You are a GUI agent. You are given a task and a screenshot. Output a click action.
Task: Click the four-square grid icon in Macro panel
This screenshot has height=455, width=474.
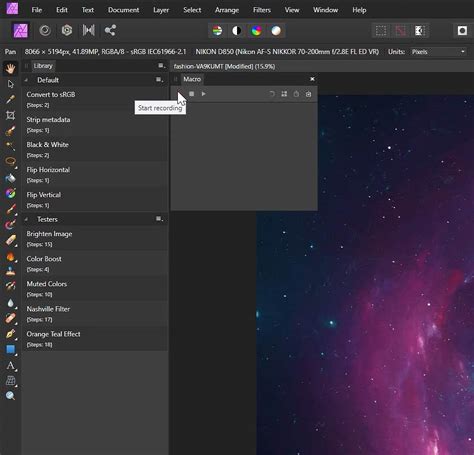point(284,94)
